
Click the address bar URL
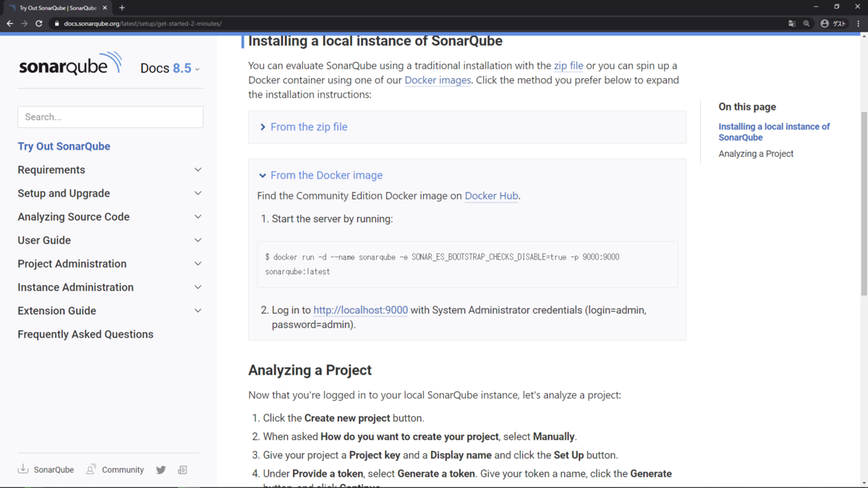[142, 23]
